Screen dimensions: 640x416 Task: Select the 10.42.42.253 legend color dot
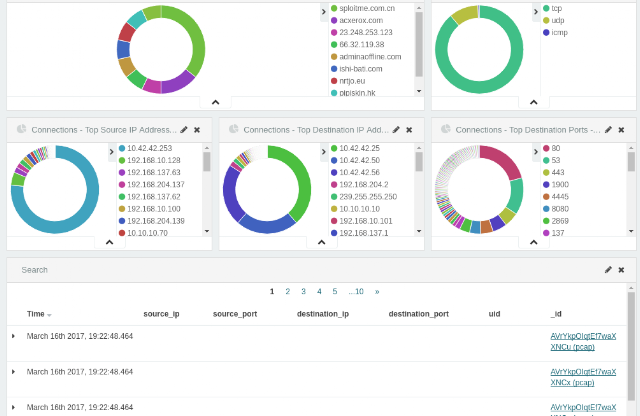pos(122,148)
